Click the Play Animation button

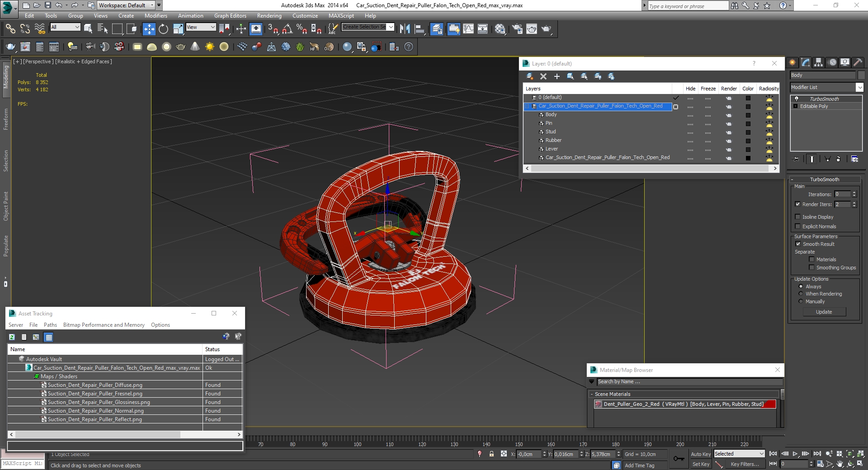[795, 453]
